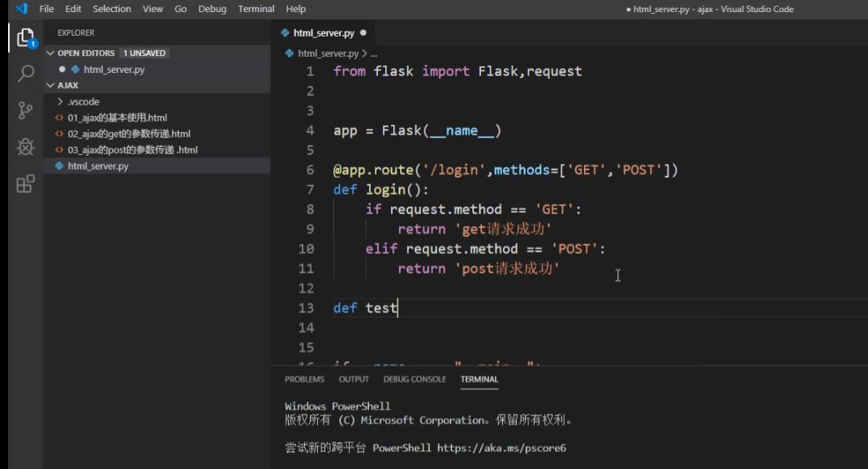Click the HTML icon beside 03_ajax的post的参数传递 .html
868x469 pixels.
[x=59, y=149]
